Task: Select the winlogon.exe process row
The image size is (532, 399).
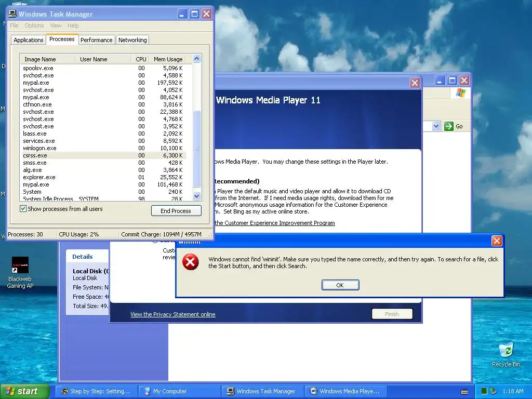Action: (103, 148)
